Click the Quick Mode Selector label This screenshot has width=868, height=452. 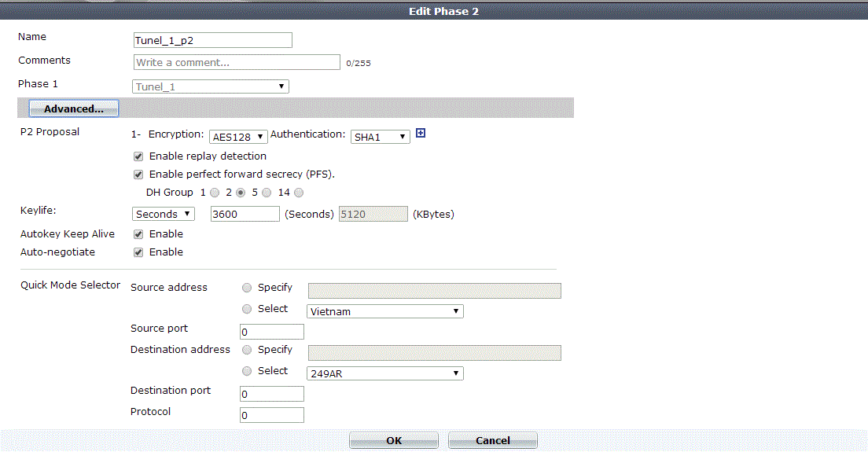(x=70, y=285)
